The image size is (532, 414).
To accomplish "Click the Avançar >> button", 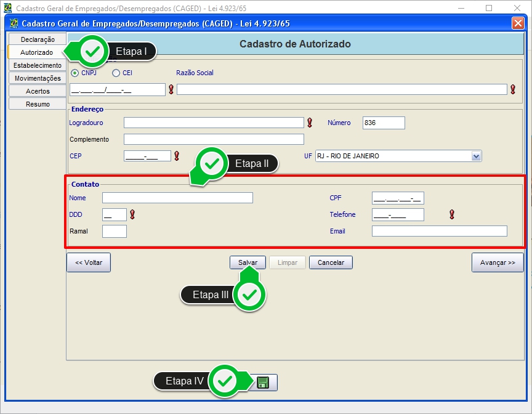I will [x=498, y=262].
